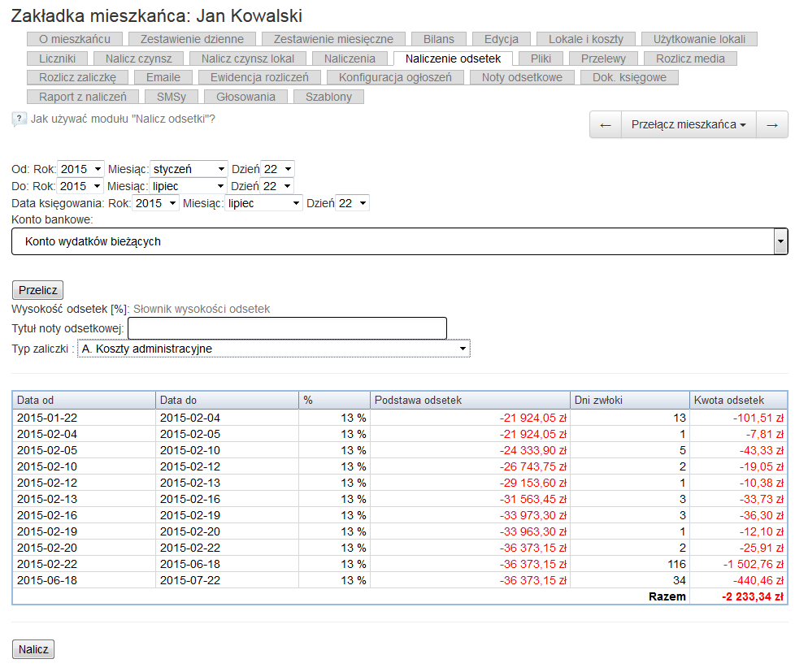Viewport: 795px width, 672px height.
Task: Open 'Od' day dropdown showing 22
Action: point(277,169)
